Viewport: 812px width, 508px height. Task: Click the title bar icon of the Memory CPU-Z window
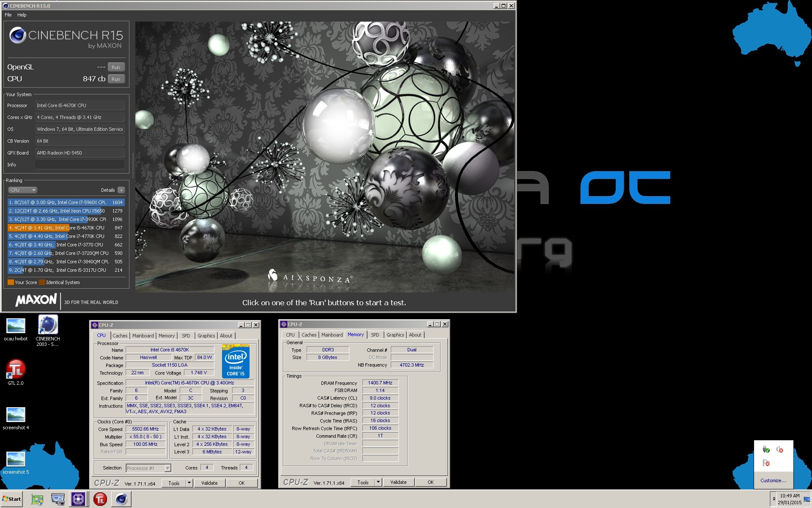tap(284, 324)
